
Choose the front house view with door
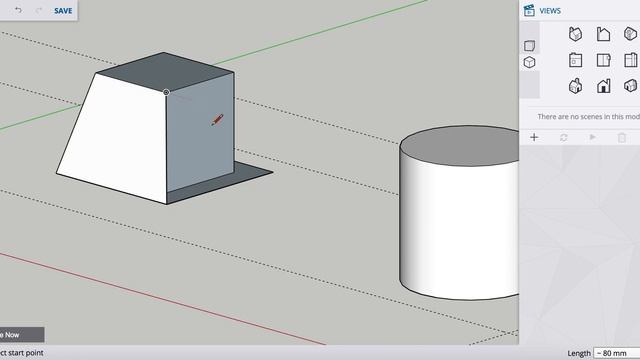click(603, 86)
